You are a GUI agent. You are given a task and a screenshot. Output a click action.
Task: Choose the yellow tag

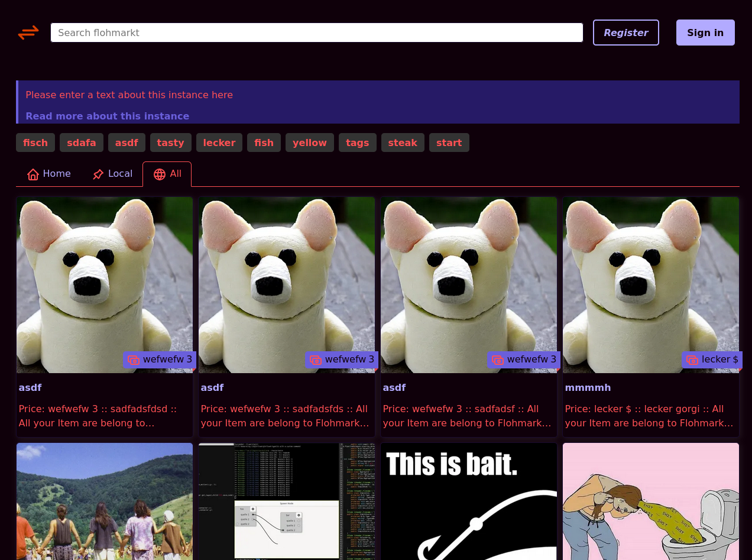309,143
